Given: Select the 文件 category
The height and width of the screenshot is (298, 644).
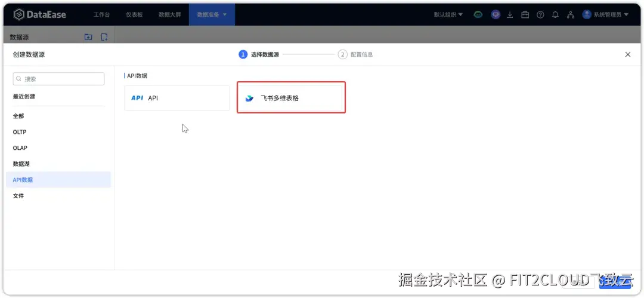Looking at the screenshot, I should tap(58, 195).
